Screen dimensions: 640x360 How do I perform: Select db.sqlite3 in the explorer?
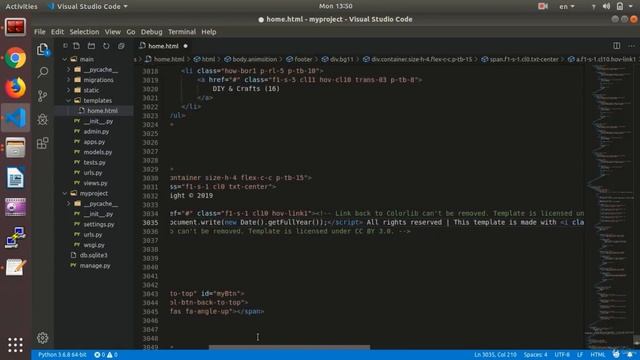93,256
